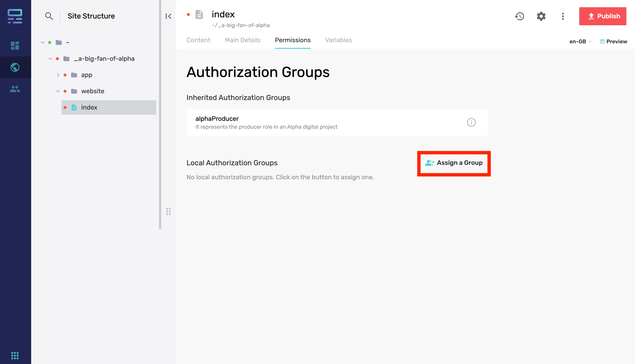This screenshot has width=635, height=364.
Task: Click the Site Structure panel scrollbar
Action: (160, 114)
